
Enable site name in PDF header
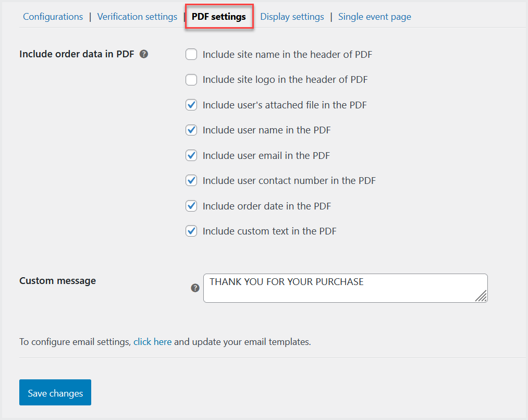pyautogui.click(x=191, y=54)
